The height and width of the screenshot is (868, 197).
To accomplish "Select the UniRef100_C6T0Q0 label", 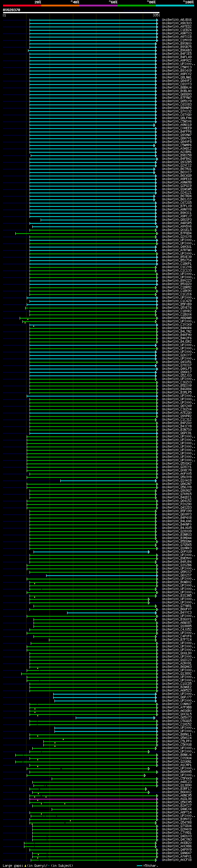I will pos(177,115).
